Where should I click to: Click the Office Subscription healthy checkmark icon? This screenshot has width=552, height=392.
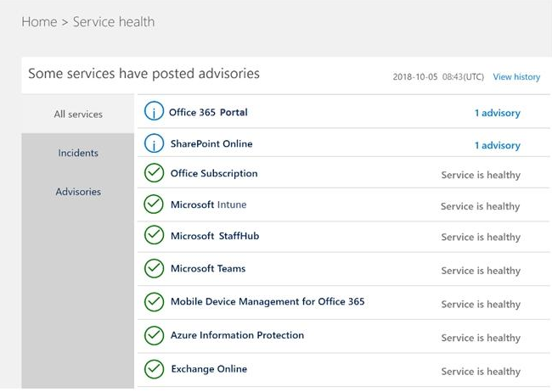click(154, 174)
